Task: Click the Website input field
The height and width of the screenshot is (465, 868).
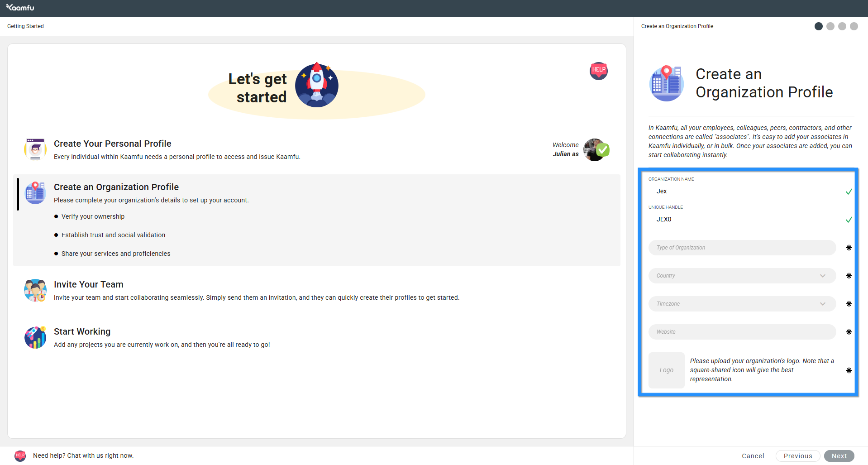Action: click(x=742, y=332)
